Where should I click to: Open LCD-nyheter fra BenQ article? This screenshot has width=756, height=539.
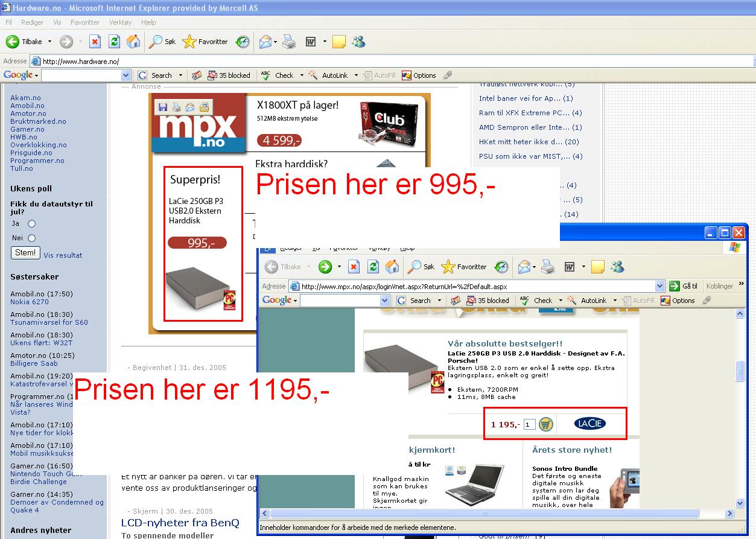pos(180,523)
